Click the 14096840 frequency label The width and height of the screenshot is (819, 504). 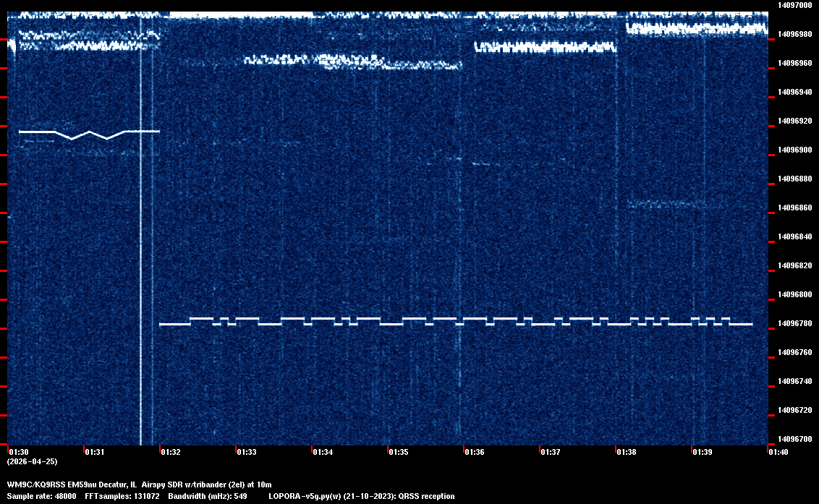795,236
